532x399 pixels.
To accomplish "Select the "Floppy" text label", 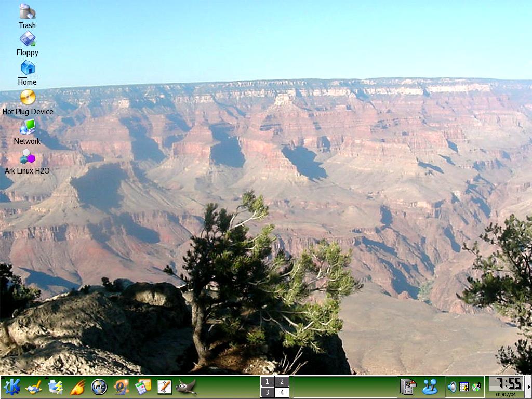I will click(x=28, y=52).
